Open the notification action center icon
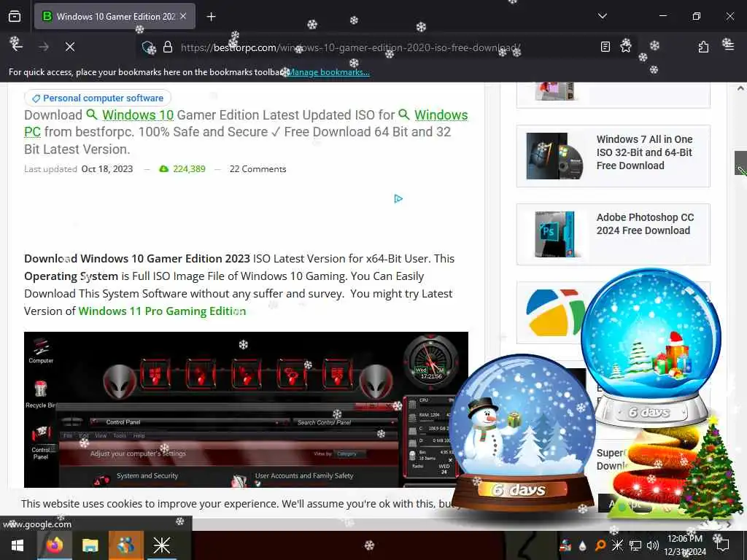Viewport: 747px width, 560px height. pyautogui.click(x=723, y=545)
